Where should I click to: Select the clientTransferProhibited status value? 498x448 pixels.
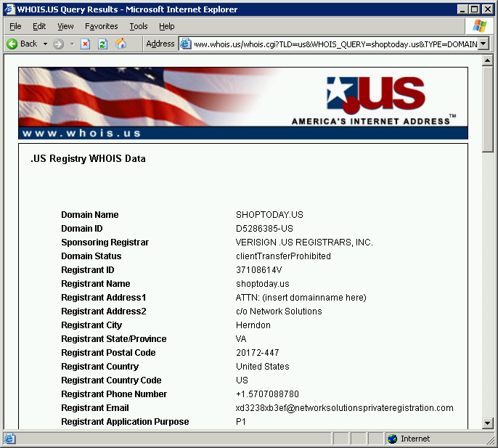(x=283, y=256)
